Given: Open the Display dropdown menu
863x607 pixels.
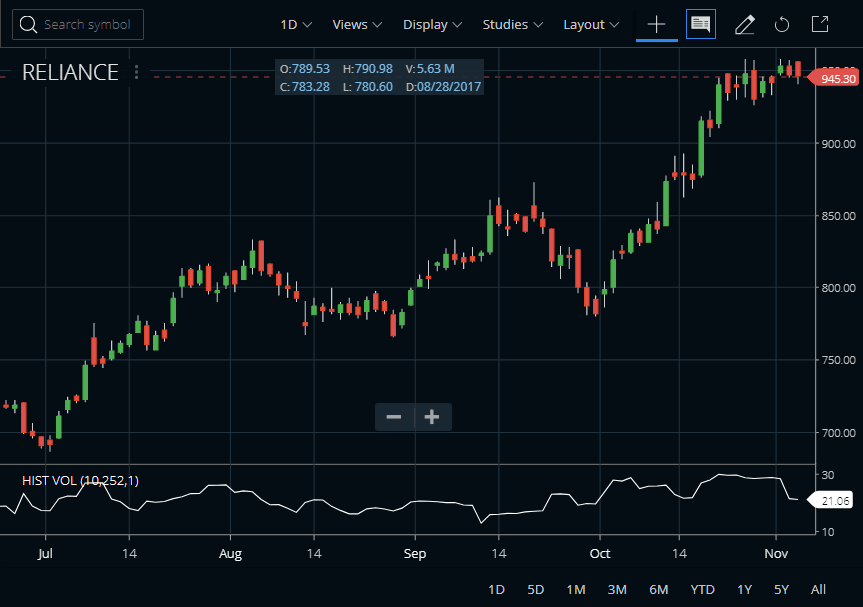Looking at the screenshot, I should point(432,25).
